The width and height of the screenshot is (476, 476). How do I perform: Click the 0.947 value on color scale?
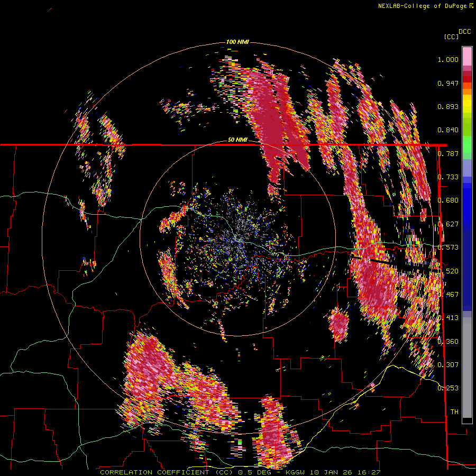click(448, 83)
